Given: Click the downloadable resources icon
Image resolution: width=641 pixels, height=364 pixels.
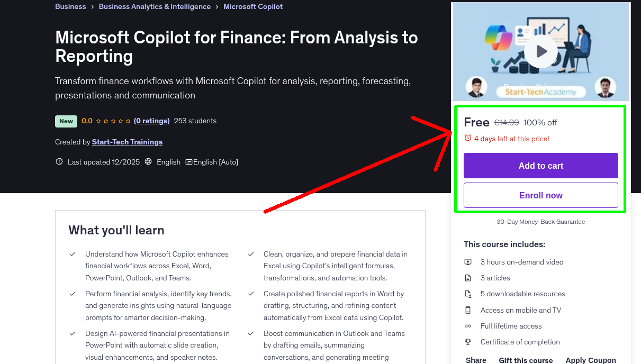Looking at the screenshot, I should pos(468,294).
